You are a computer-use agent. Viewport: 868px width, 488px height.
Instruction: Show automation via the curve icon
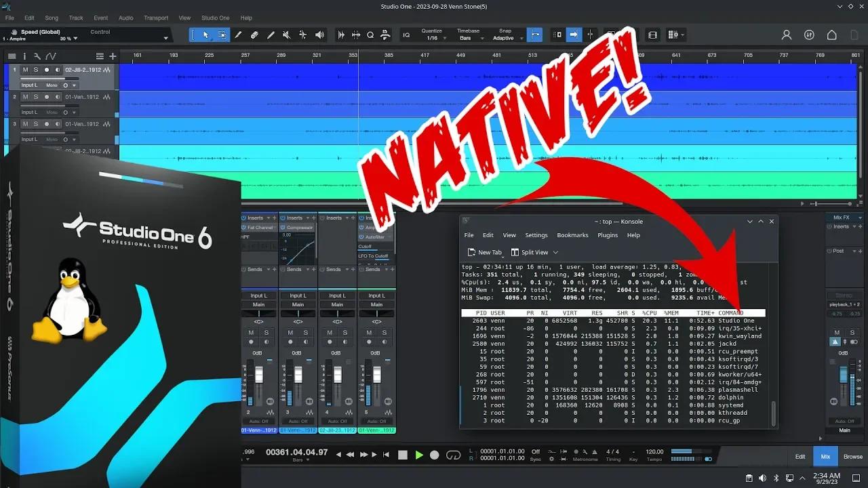(50, 56)
